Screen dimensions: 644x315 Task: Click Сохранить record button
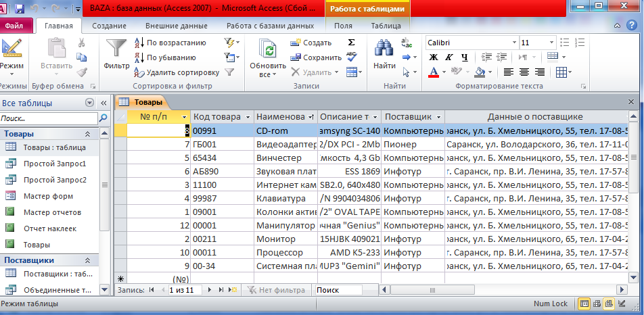coord(315,57)
